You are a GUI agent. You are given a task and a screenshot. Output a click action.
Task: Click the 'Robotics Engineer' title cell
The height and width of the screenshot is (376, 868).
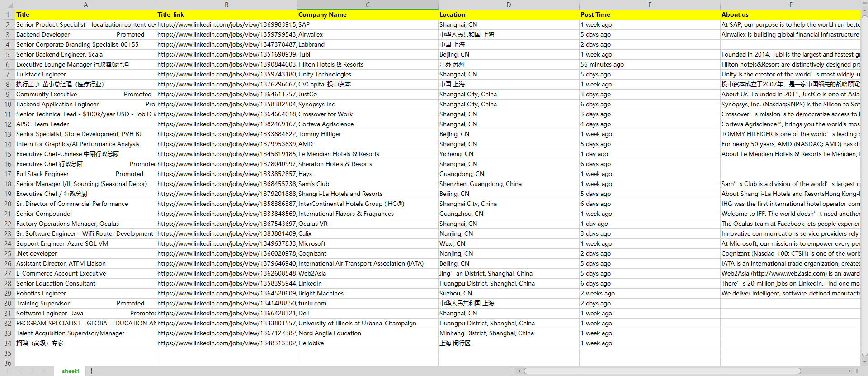[x=86, y=293]
